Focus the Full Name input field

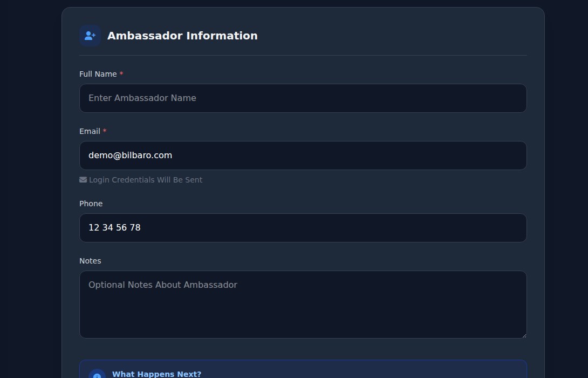(303, 98)
